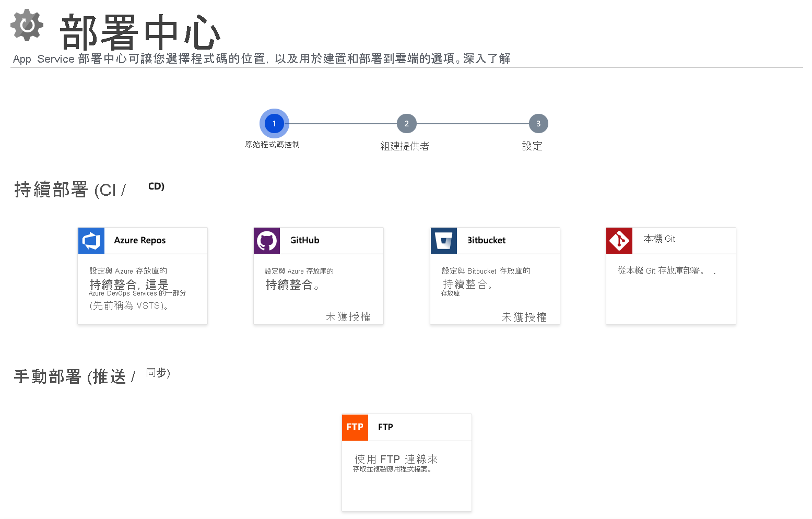This screenshot has height=519, width=812.
Task: Select step 1 原始程式碼控制 circle
Action: coord(274,124)
